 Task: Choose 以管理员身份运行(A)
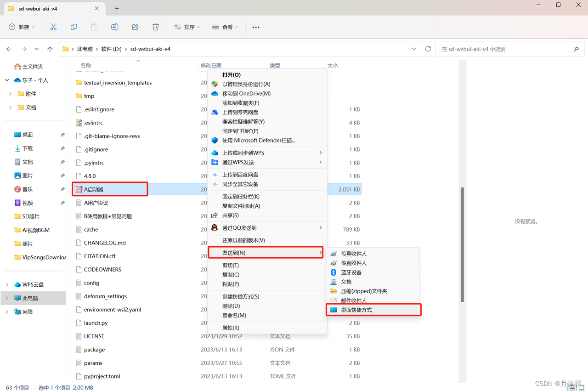click(267, 84)
